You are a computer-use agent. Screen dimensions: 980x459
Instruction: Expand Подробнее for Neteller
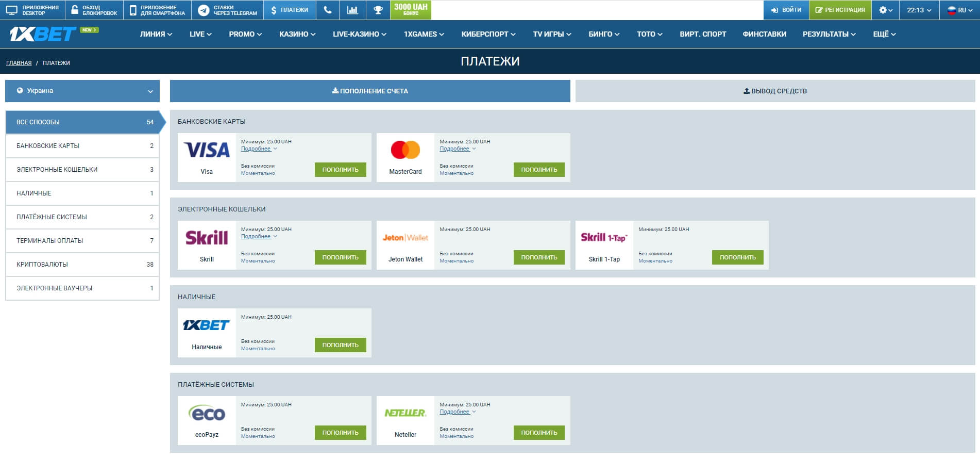458,412
